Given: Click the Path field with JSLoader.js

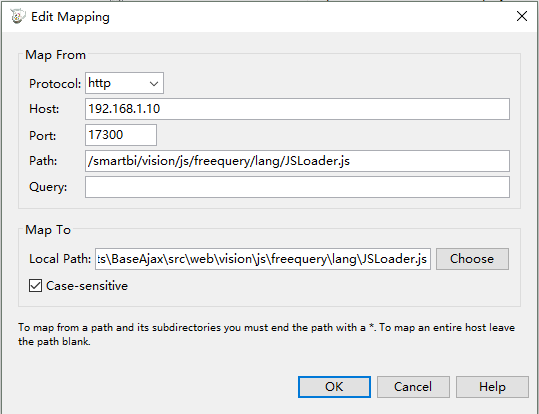Looking at the screenshot, I should click(x=297, y=161).
